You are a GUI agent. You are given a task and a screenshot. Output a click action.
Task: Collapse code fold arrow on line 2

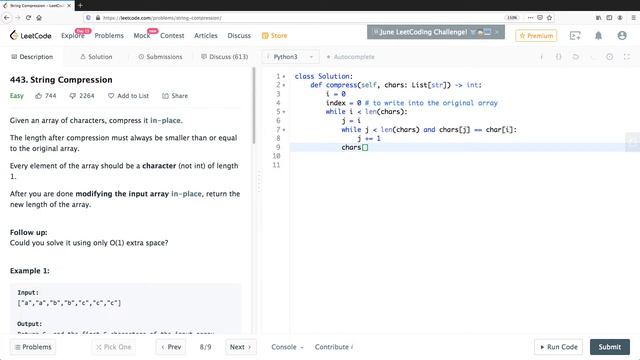pos(284,85)
